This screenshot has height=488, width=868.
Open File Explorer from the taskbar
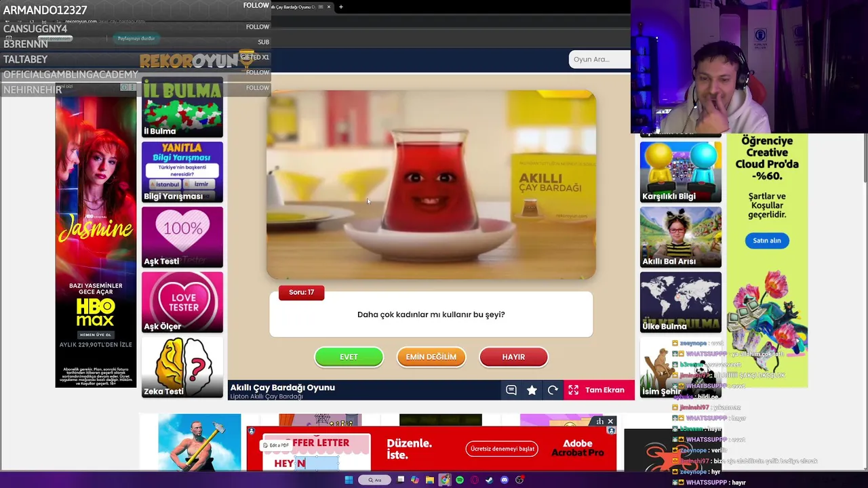pos(430,480)
